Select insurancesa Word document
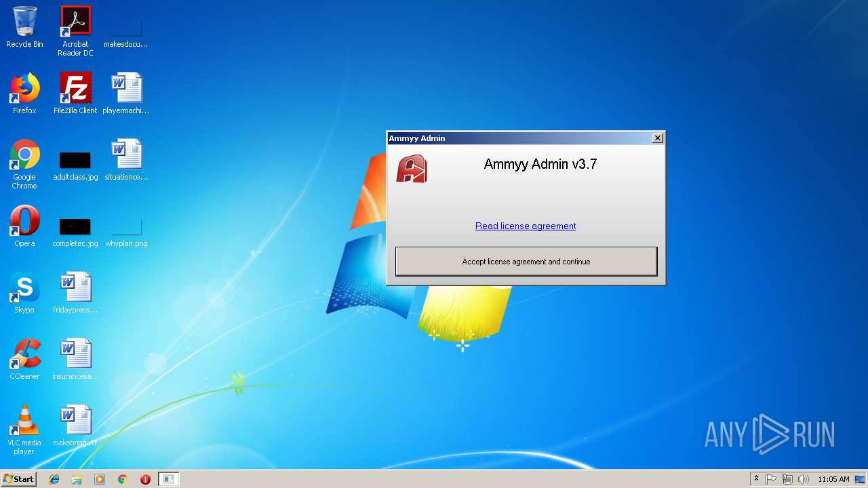The image size is (868, 488). coord(75,359)
